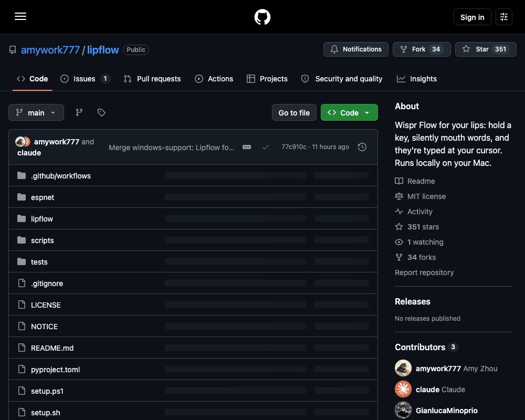
Task: Open the Issues tab
Action: tap(85, 79)
